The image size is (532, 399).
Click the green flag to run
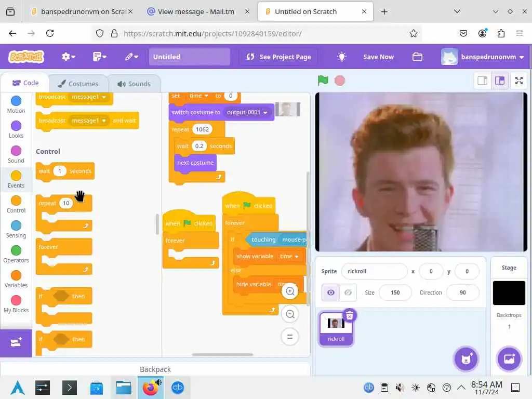click(x=323, y=81)
